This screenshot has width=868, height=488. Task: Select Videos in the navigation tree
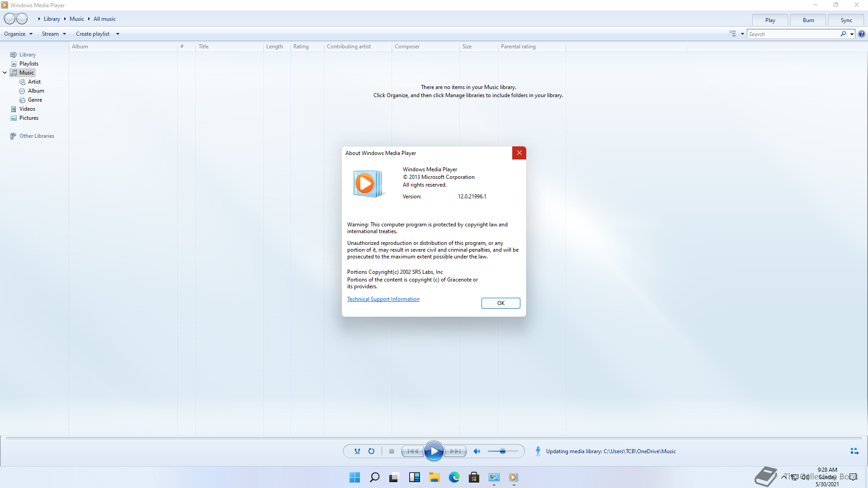coord(27,109)
